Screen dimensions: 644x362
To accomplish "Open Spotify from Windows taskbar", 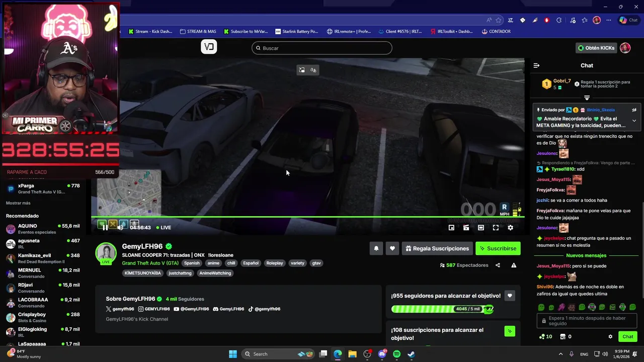I will pos(396,354).
